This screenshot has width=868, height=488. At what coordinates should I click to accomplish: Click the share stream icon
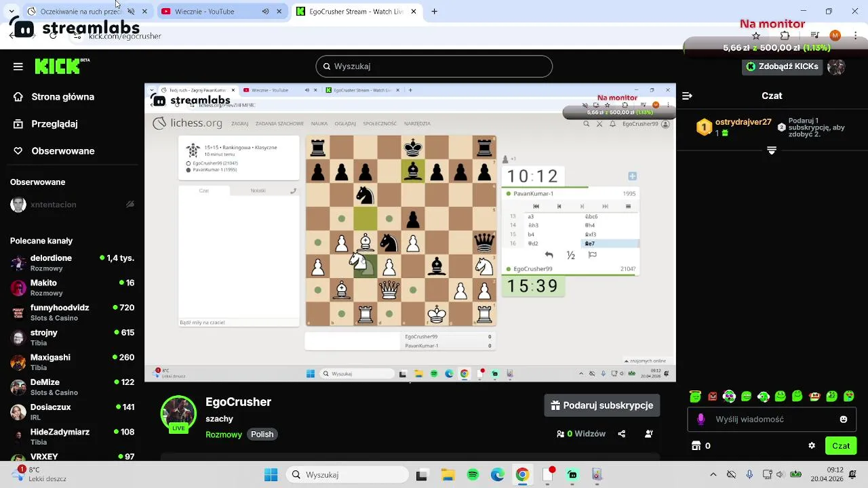pyautogui.click(x=622, y=434)
